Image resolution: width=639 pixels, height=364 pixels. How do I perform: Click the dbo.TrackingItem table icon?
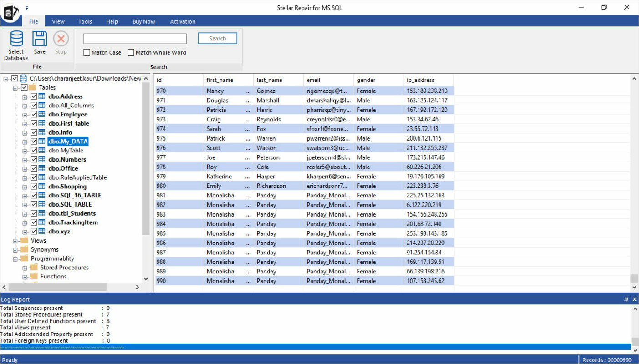coord(42,222)
